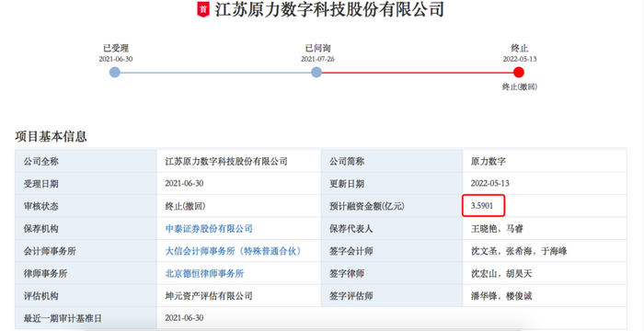Click the 预计融资金额(亿元) label cell
644x331 pixels.
point(392,206)
